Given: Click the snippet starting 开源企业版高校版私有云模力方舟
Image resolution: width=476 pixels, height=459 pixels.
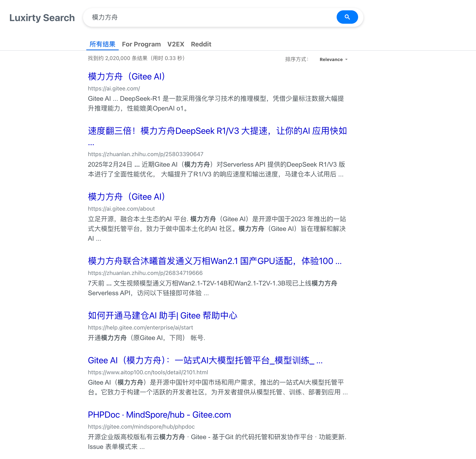Looking at the screenshot, I should pyautogui.click(x=217, y=442).
